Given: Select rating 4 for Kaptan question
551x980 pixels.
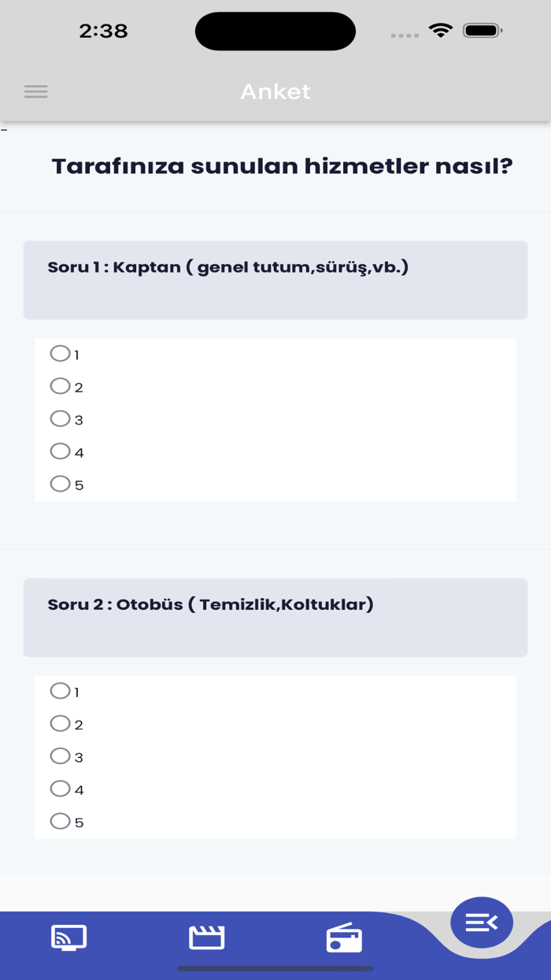Looking at the screenshot, I should pyautogui.click(x=60, y=451).
